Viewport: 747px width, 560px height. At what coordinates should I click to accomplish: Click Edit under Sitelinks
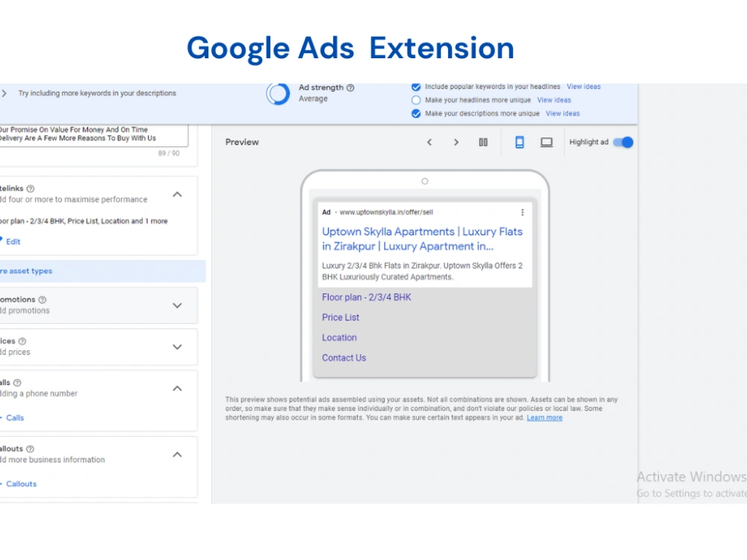pyautogui.click(x=13, y=241)
